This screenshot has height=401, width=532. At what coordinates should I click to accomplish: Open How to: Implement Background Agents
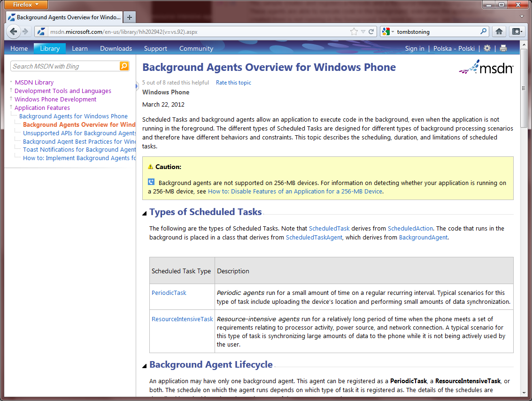[x=79, y=158]
